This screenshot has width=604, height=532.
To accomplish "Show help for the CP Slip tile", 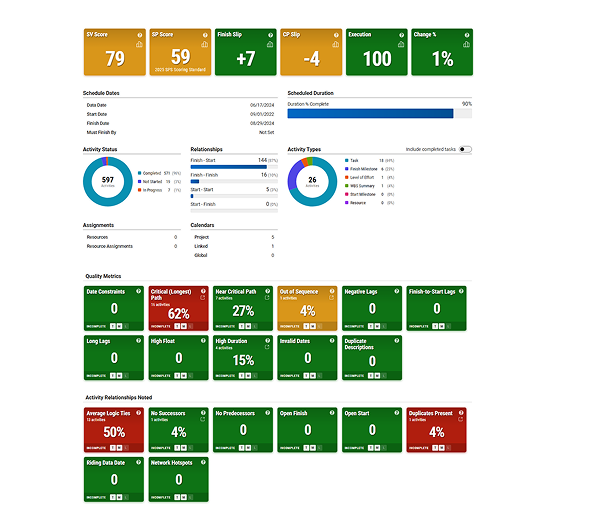I will [x=336, y=35].
